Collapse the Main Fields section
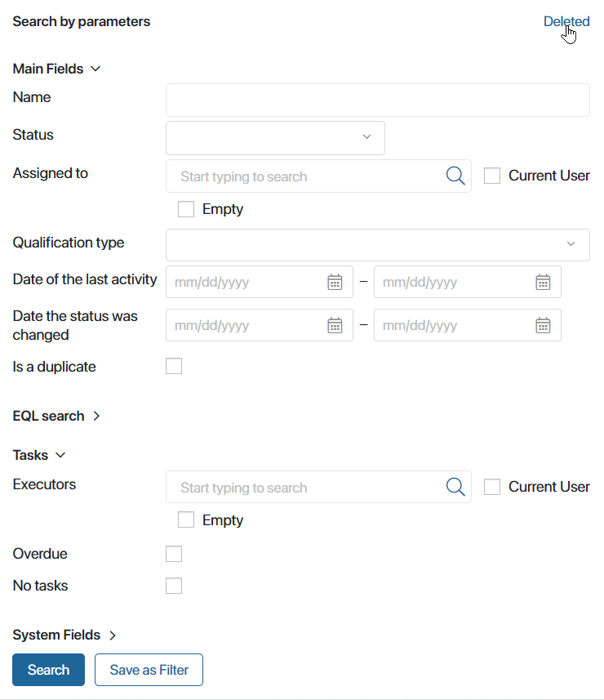The width and height of the screenshot is (604, 700). (56, 69)
